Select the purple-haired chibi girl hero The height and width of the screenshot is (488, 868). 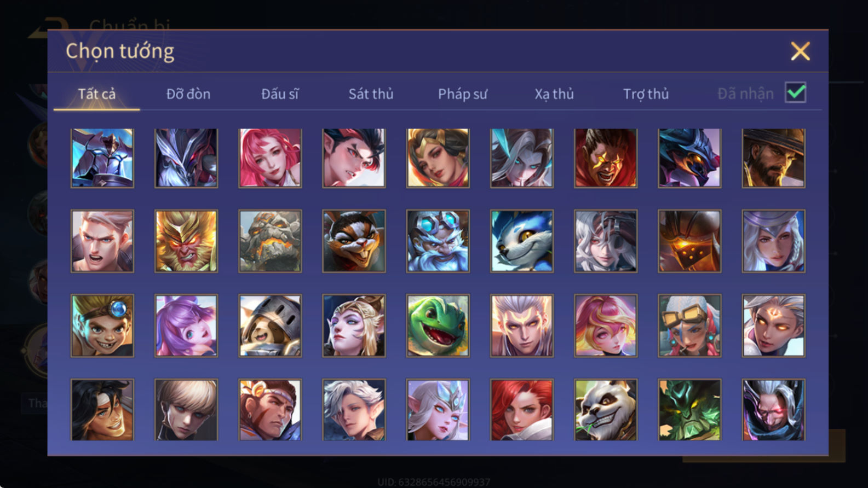[x=186, y=326]
